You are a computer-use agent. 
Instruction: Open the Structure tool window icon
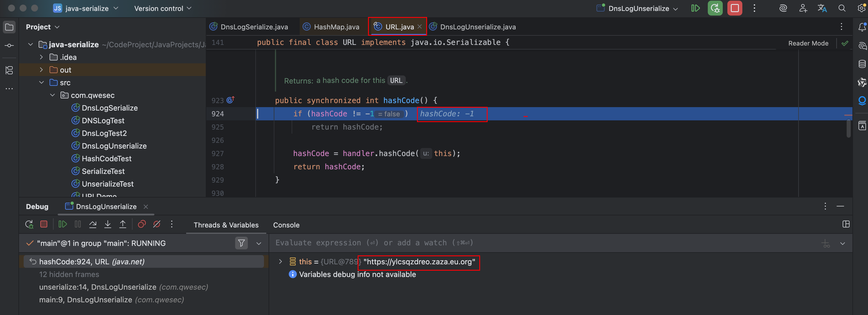[x=9, y=70]
